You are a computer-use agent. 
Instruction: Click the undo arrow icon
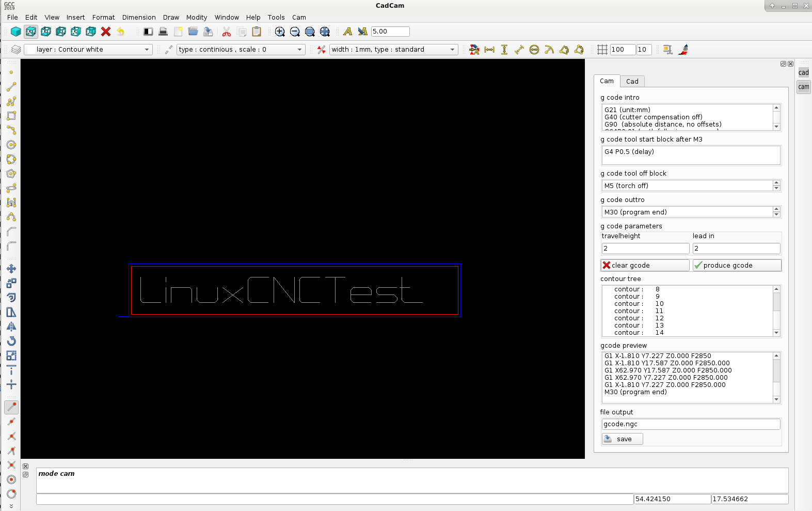(121, 32)
